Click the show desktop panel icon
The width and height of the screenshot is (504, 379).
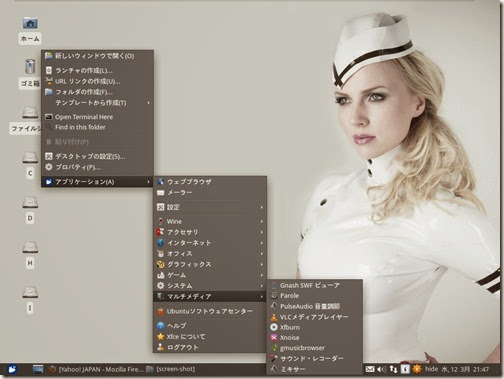pos(38,369)
